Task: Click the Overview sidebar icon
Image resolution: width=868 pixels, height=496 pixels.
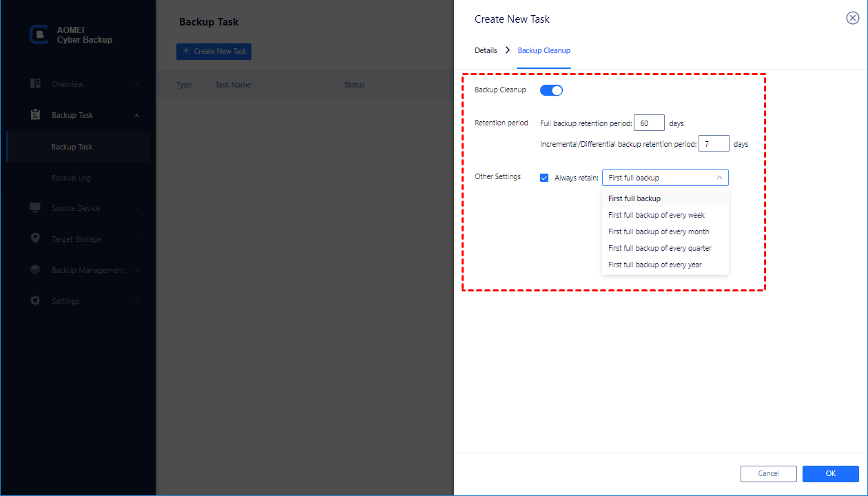Action: pos(34,83)
